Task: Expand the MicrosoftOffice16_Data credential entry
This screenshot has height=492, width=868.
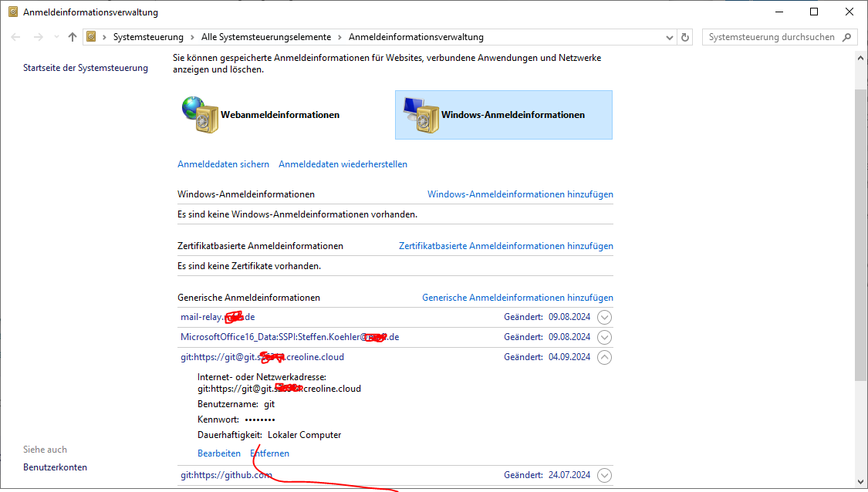Action: tap(605, 337)
